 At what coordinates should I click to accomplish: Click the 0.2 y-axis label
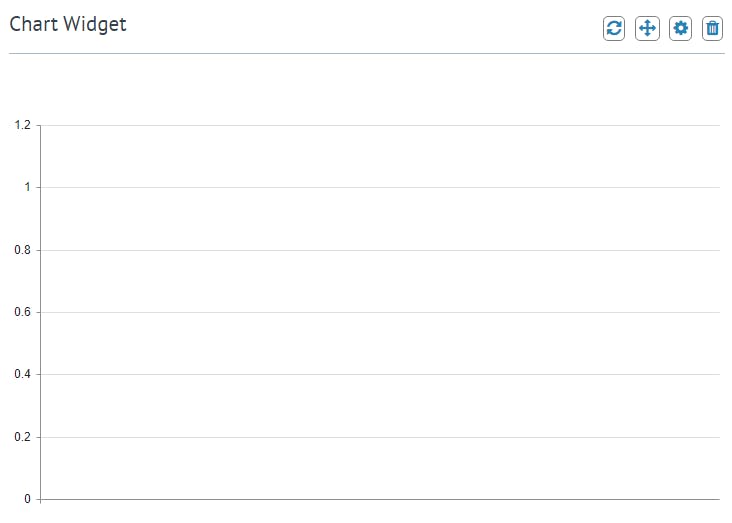(22, 437)
